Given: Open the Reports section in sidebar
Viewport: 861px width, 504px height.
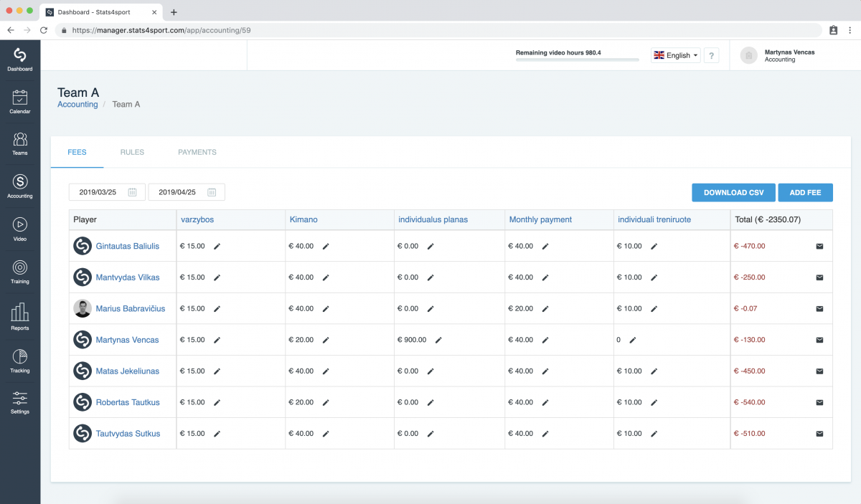Looking at the screenshot, I should click(20, 316).
